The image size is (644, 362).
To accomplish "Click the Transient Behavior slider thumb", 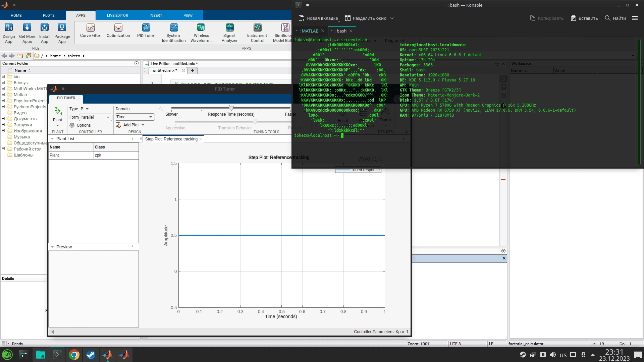I will (x=255, y=121).
